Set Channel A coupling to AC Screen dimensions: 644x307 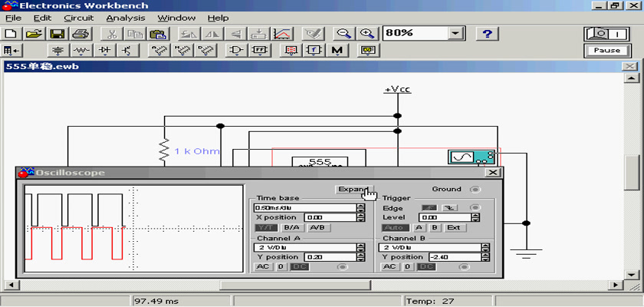point(264,267)
